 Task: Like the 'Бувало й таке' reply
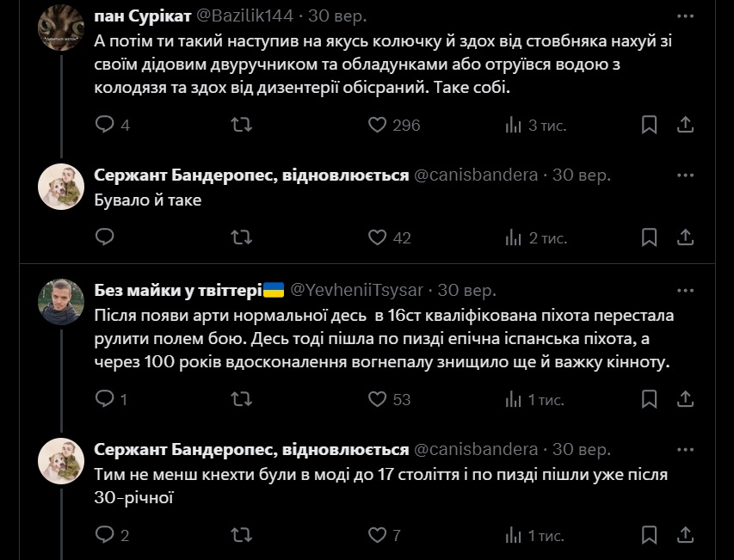[x=377, y=237]
